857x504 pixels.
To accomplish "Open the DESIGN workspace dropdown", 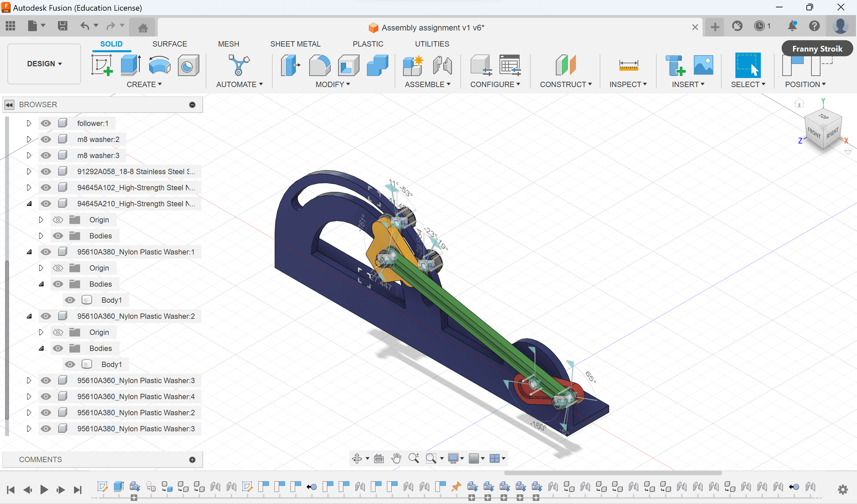I will click(x=44, y=64).
